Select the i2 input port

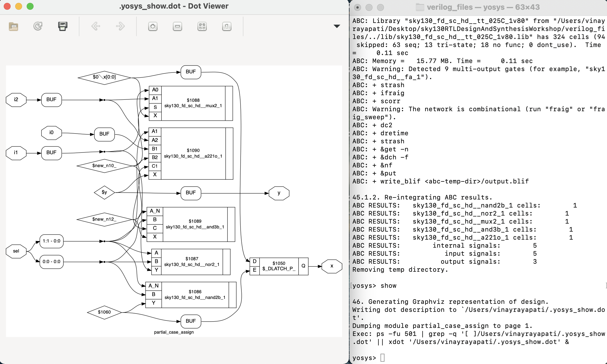click(x=16, y=100)
